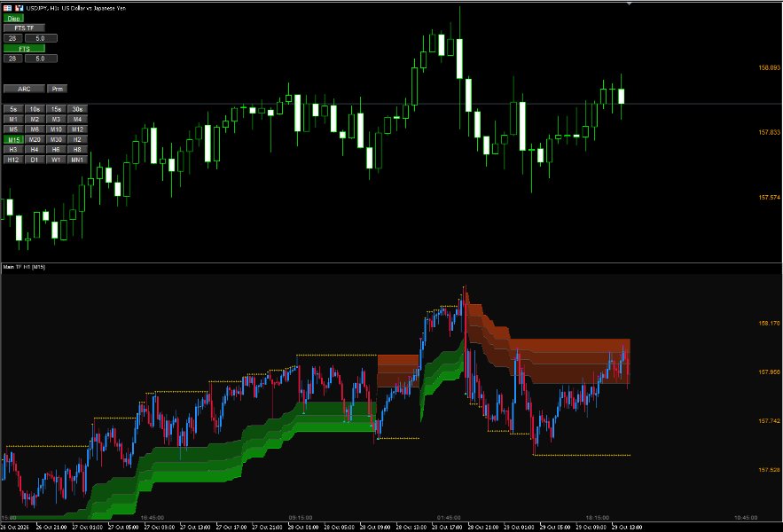The height and width of the screenshot is (532, 783).
Task: Switch to the M2 timeframe
Action: point(35,120)
